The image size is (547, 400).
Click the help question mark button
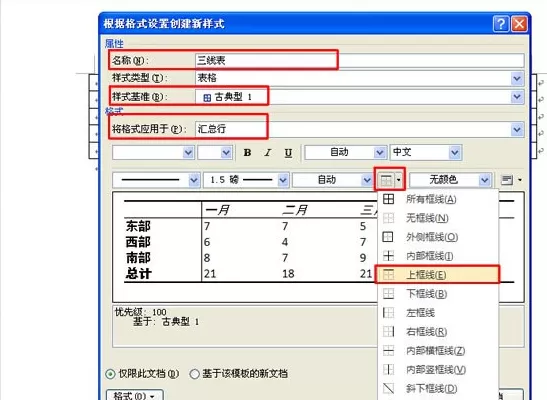[501, 24]
